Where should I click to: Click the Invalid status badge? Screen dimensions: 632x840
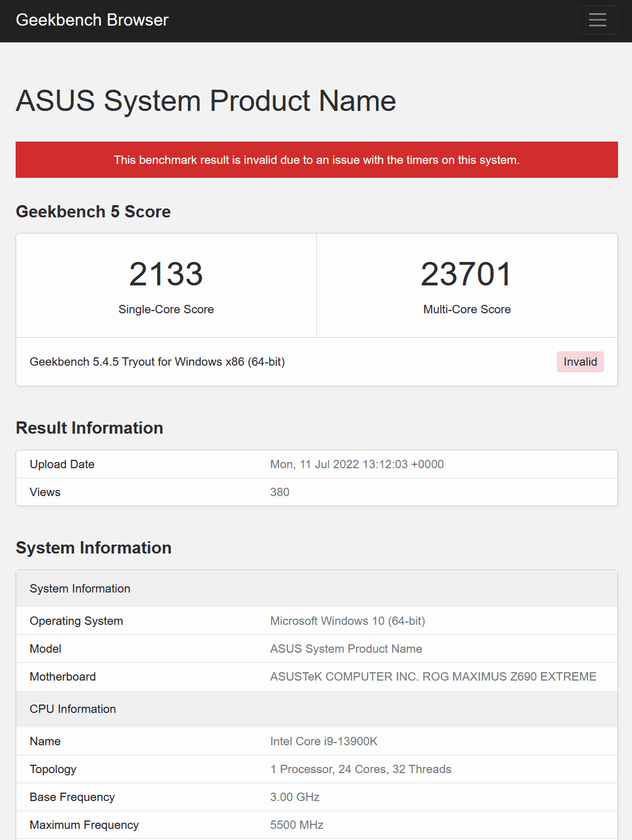[x=580, y=362]
